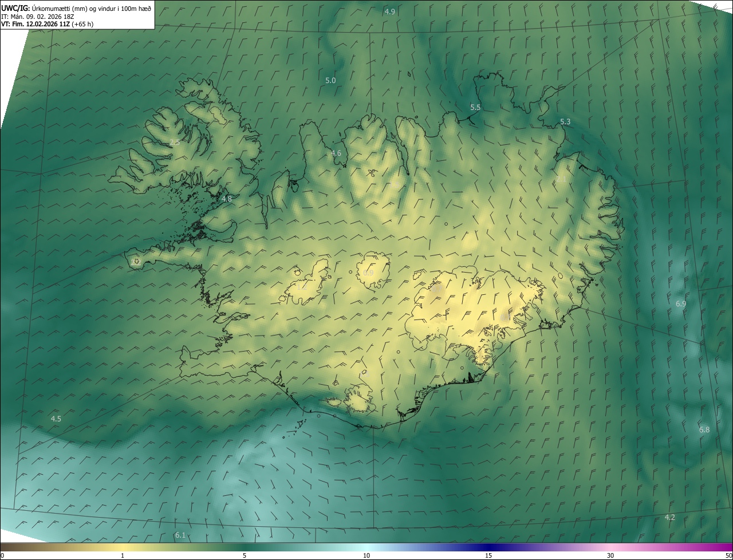Click the title 'Úrkomumætti (mm) og vindur í 100m hæð'

click(92, 8)
